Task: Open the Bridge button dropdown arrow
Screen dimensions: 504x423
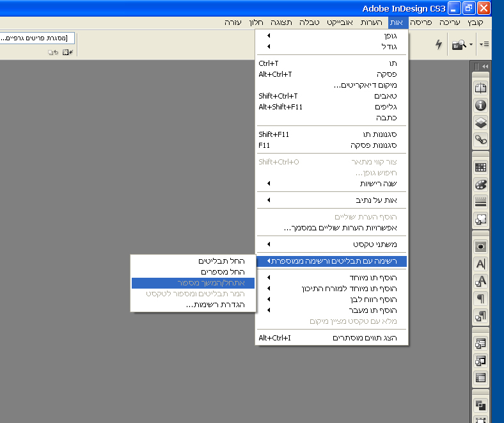Action: click(x=471, y=44)
